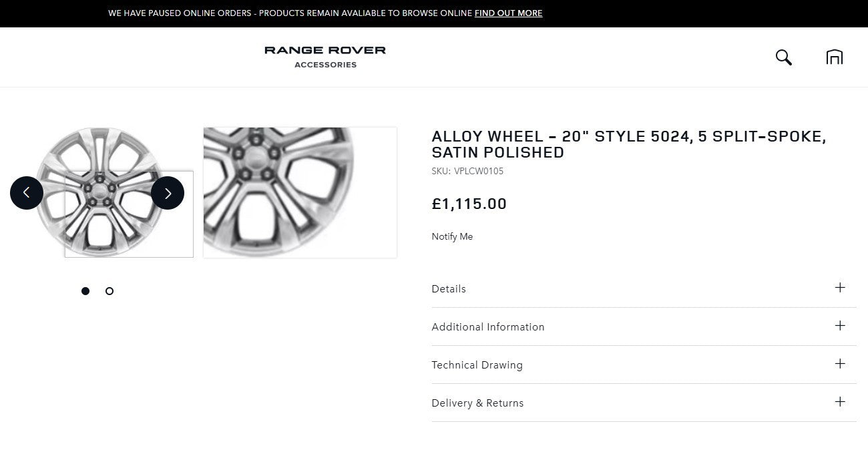Click Notify Me link
Image resolution: width=868 pixels, height=462 pixels.
[452, 237]
